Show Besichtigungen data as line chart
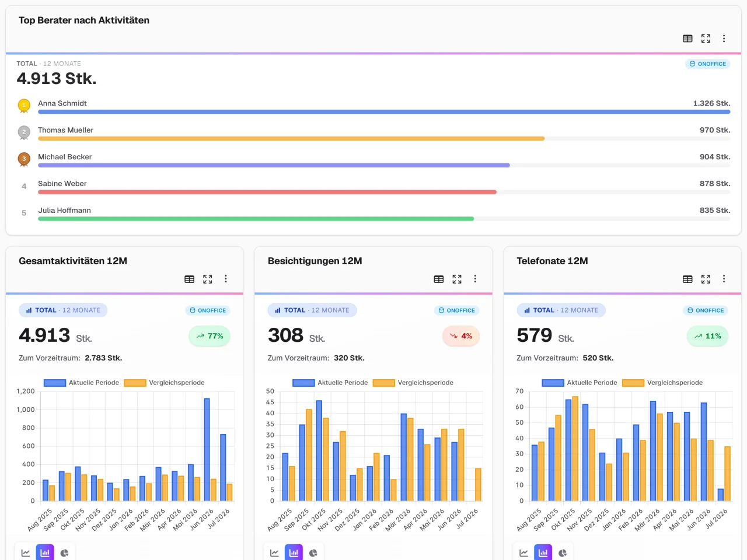747x560 pixels. 274,553
